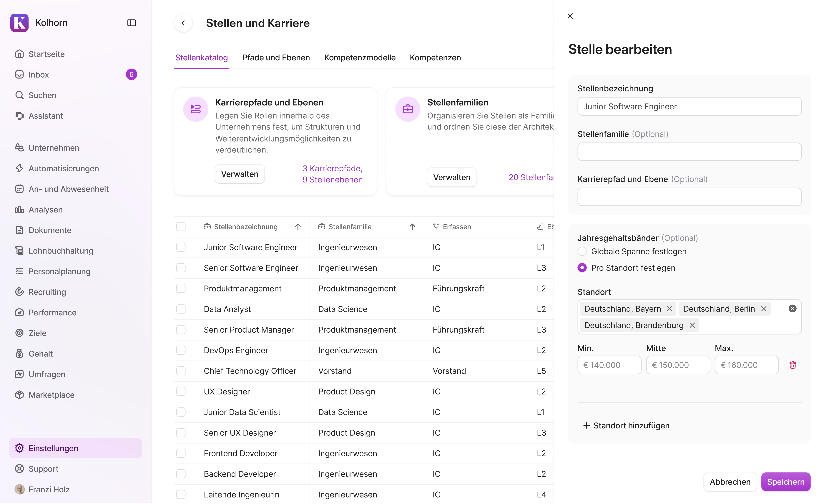Click Standort hinzufügen link
Screen dimensions: 824x504
click(626, 425)
